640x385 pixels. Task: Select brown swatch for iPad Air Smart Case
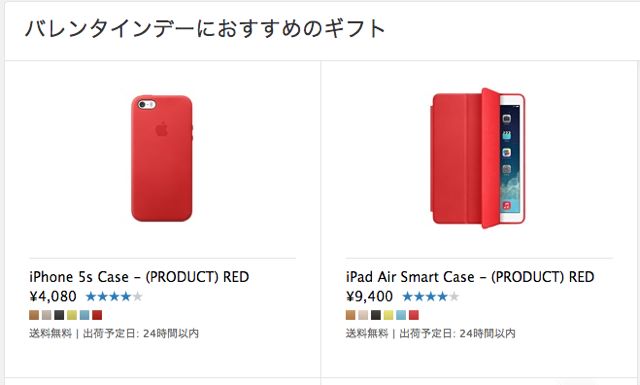[x=351, y=315]
